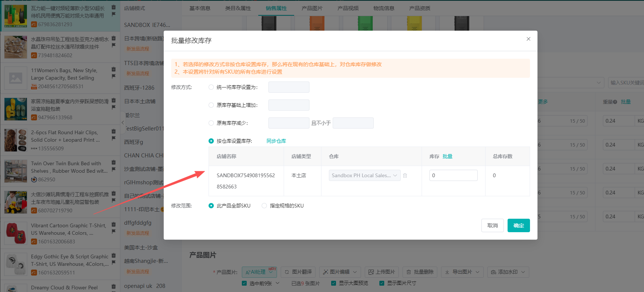This screenshot has width=644, height=292.
Task: Select 统一将库存设置为 radio option
Action: [211, 87]
